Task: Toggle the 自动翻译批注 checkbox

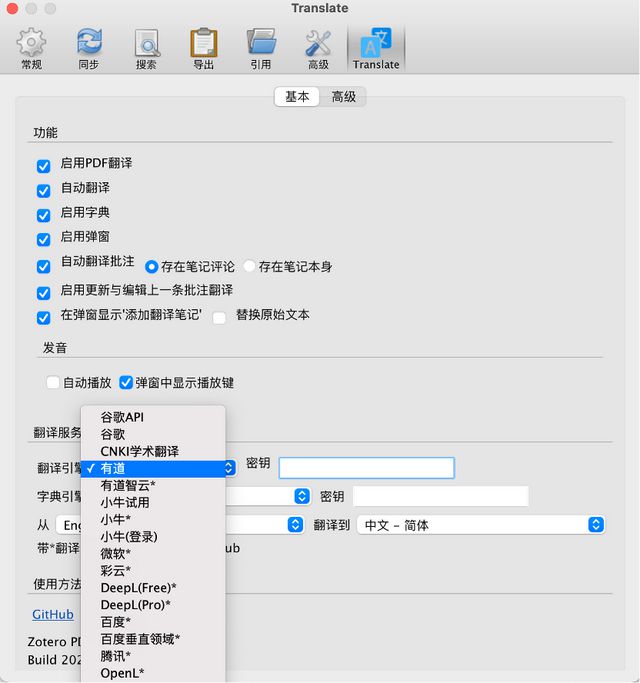Action: tap(44, 267)
